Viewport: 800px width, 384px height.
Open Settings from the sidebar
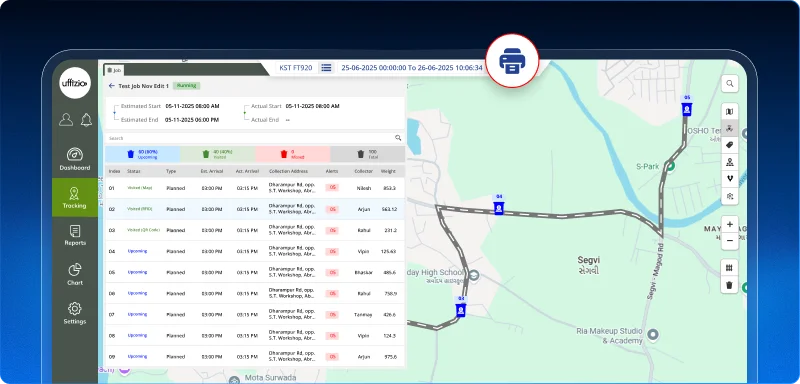point(74,313)
